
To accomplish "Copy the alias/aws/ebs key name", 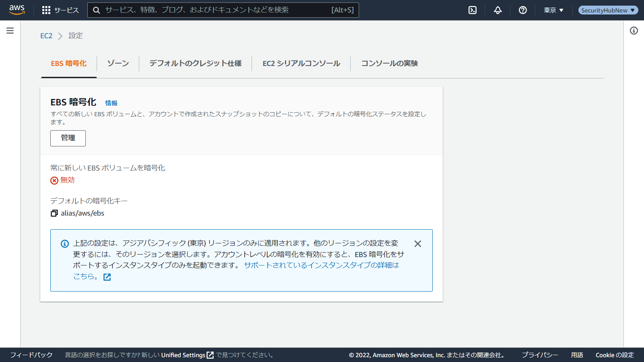I will tap(54, 213).
